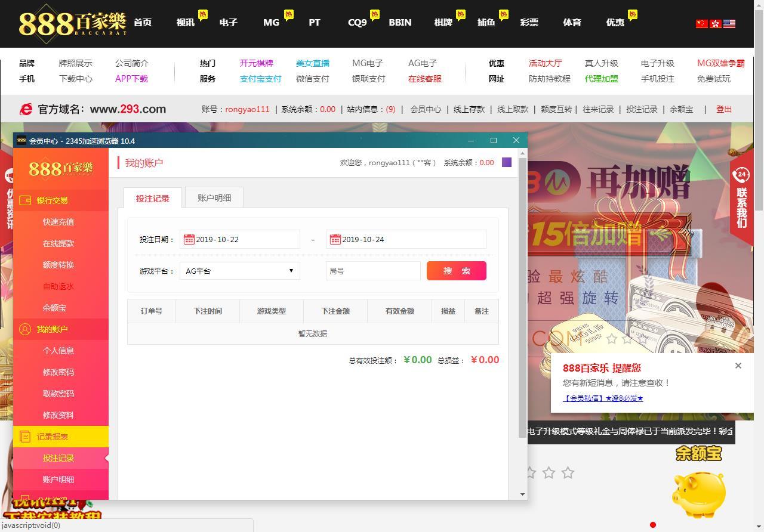Click 会员中心 link in account bar
This screenshot has height=532, width=764.
click(426, 109)
